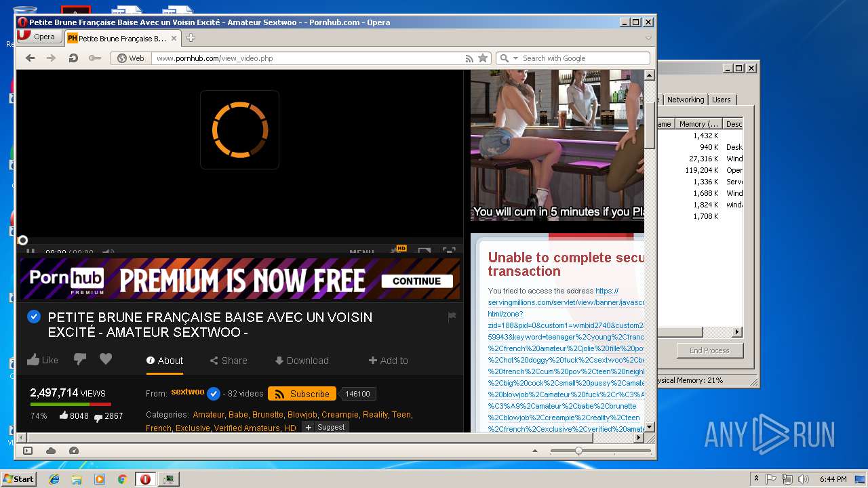Screen dimensions: 868x488
Task: Click the Opera Link cloud icon
Action: coord(51,451)
